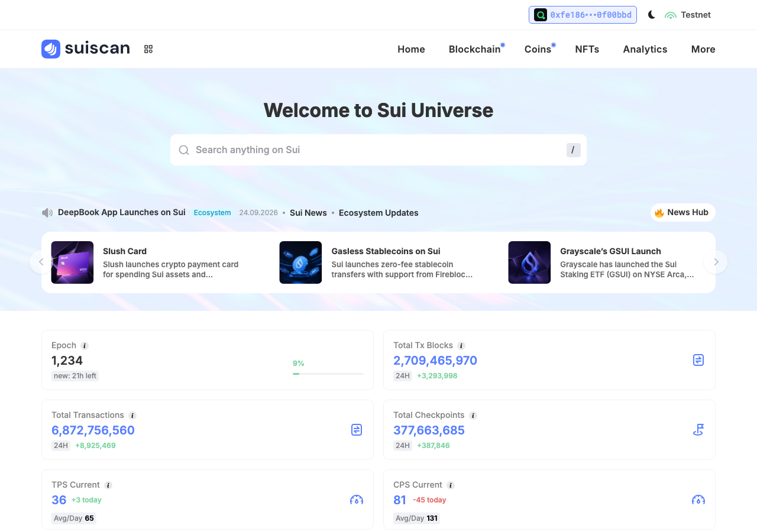Focus the Search anything on Sui field
The height and width of the screenshot is (532, 757).
tap(378, 150)
